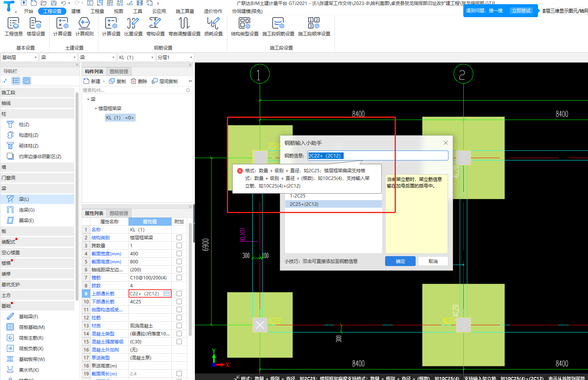Open 计算设置 under 钢筋设置
Viewport: 588px width, 380px height.
111,27
